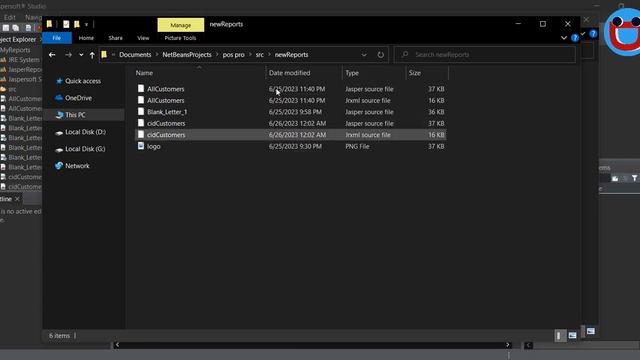Open Local Disk (G:) in sidebar
640x360 pixels.
pos(85,149)
